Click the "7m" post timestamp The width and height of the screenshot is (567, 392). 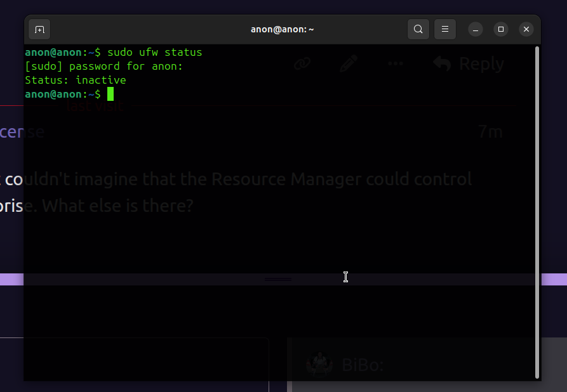point(490,132)
